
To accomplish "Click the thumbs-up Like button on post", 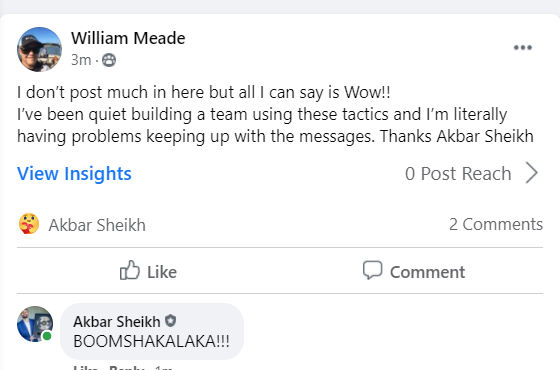I will click(148, 271).
